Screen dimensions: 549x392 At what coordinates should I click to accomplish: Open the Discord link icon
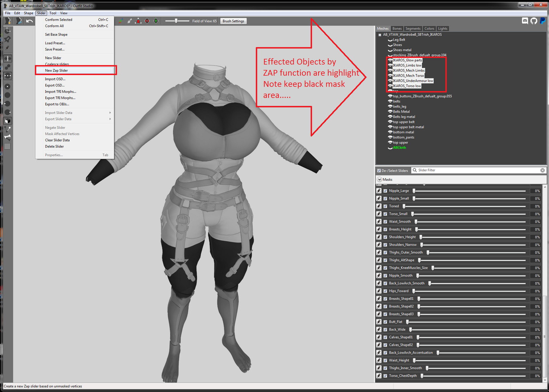pyautogui.click(x=525, y=21)
